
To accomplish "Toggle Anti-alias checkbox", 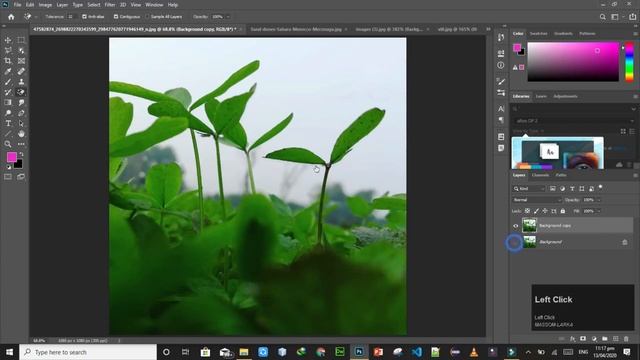I will pyautogui.click(x=84, y=17).
